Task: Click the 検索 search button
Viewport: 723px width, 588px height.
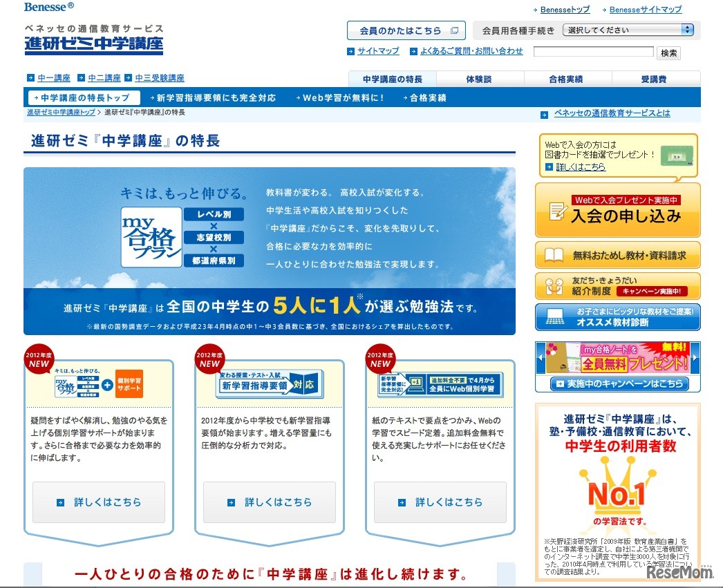Action: pos(668,53)
